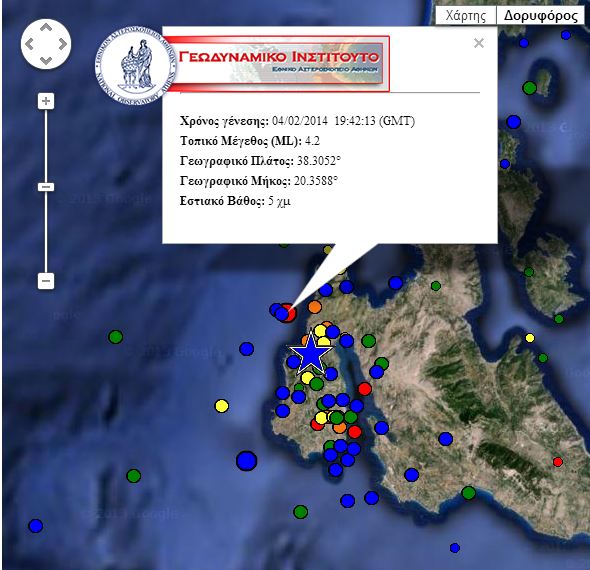The image size is (590, 570).
Task: Click the magnitude value 4.2
Action: click(312, 141)
